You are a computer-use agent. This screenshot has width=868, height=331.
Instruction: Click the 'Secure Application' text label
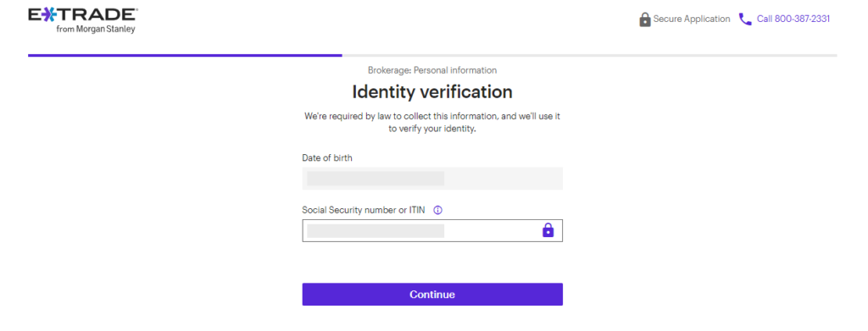point(692,19)
